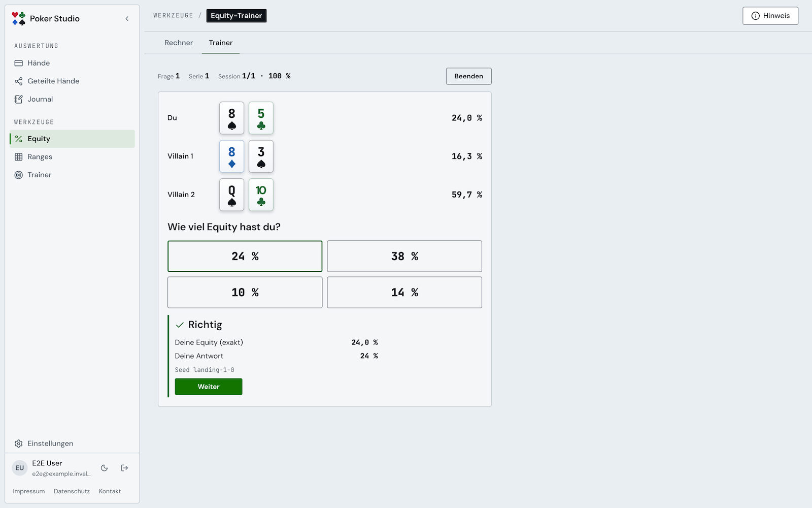Choose the 38 % answer
The height and width of the screenshot is (508, 812).
(404, 257)
